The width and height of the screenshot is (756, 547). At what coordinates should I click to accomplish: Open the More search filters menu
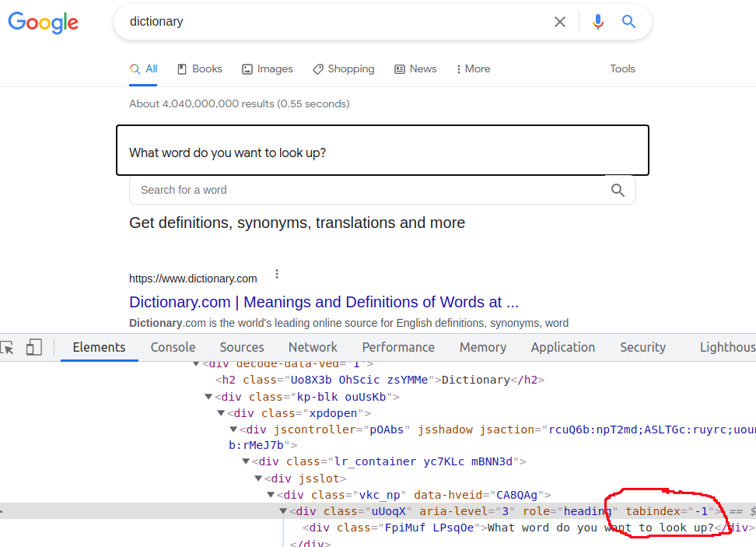(473, 69)
